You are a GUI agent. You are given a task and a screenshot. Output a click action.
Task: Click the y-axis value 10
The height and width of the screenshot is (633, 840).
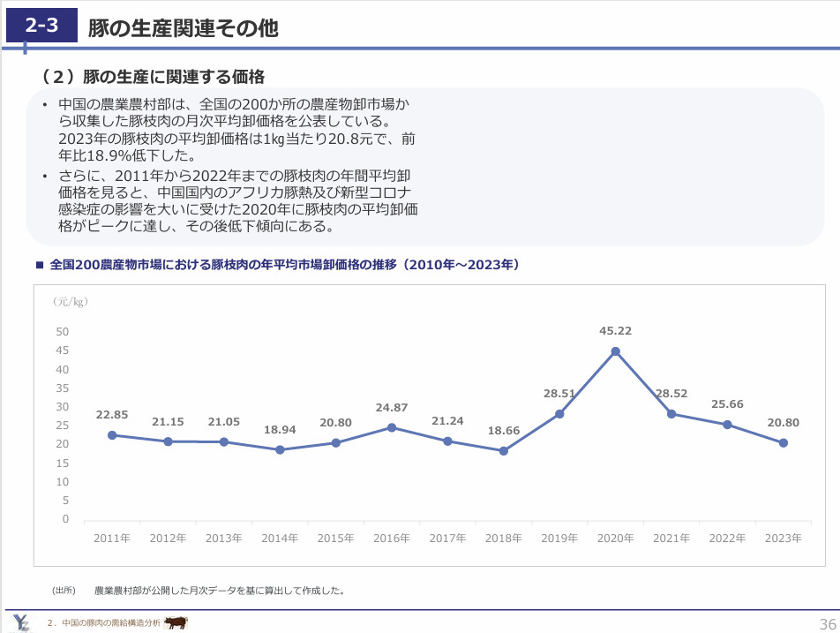[62, 482]
